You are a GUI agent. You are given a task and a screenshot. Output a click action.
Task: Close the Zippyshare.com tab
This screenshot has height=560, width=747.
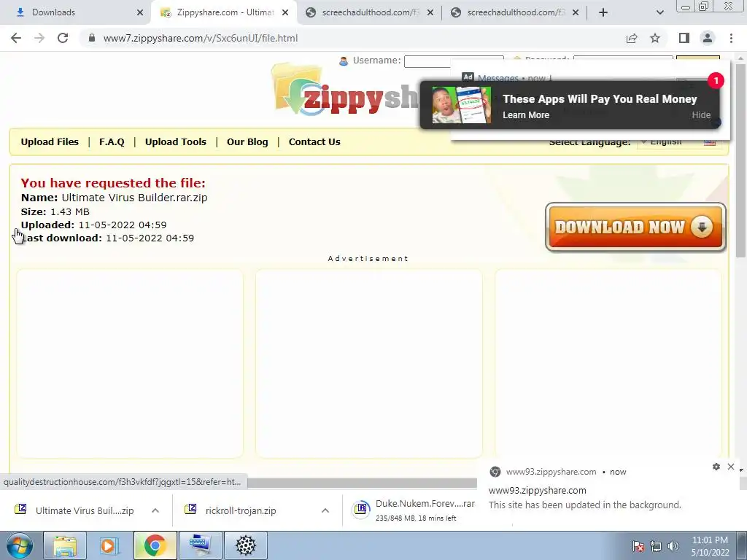pyautogui.click(x=285, y=12)
